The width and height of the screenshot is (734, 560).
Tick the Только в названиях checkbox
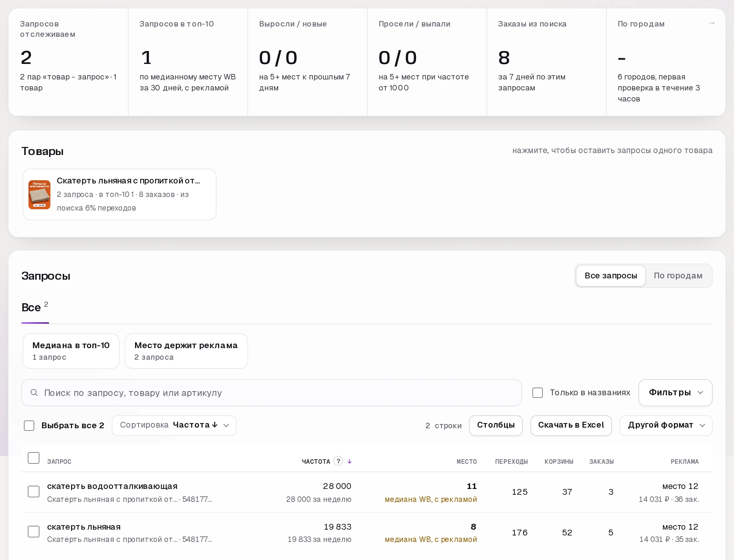click(537, 393)
